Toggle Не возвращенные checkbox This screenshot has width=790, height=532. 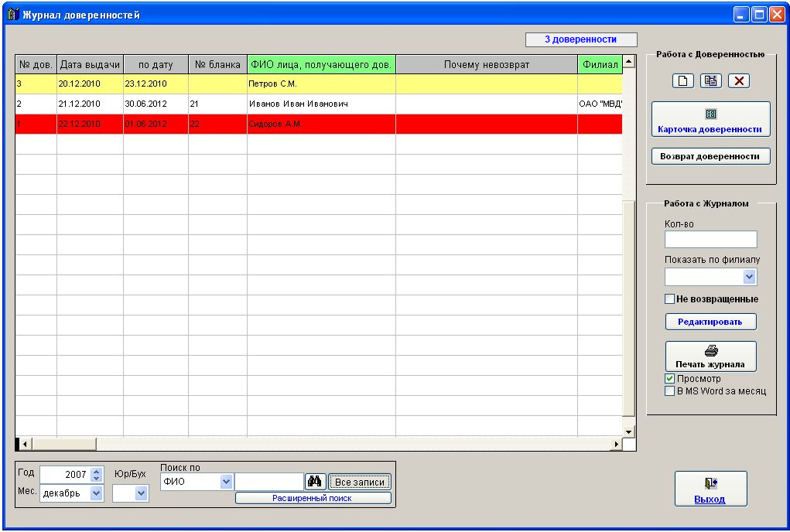coord(669,299)
